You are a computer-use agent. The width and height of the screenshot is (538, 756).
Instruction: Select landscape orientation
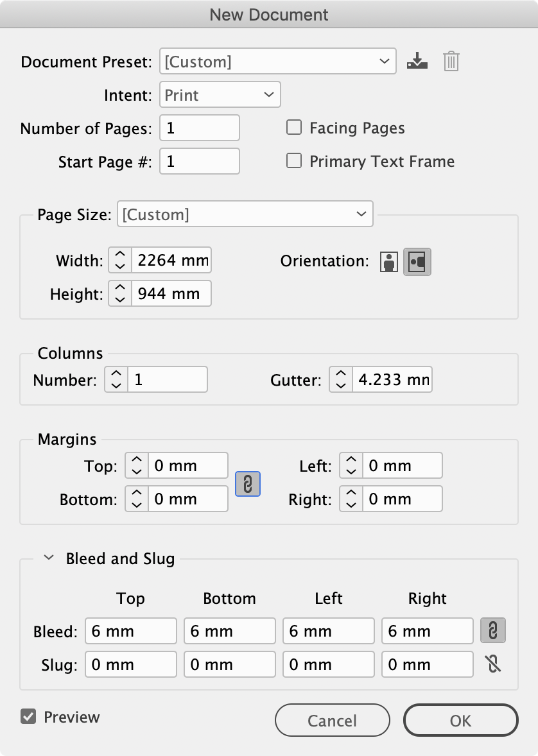pos(418,261)
